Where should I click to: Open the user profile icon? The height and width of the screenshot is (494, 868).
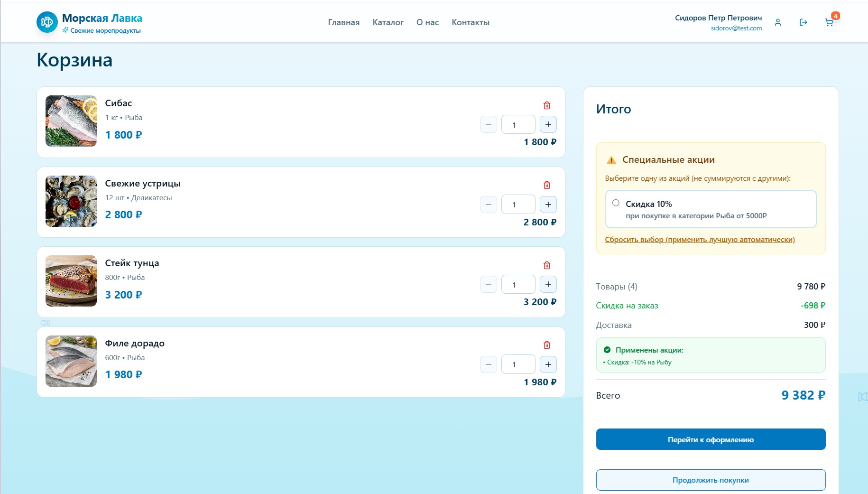[778, 22]
